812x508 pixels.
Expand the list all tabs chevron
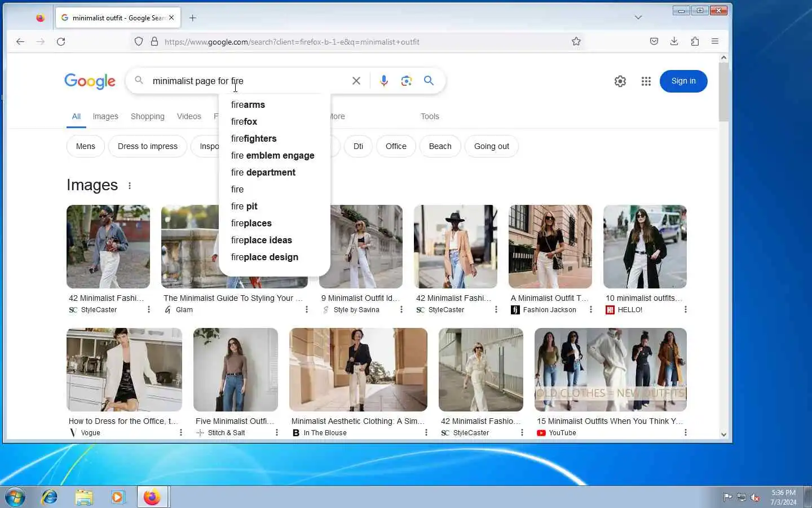point(638,17)
